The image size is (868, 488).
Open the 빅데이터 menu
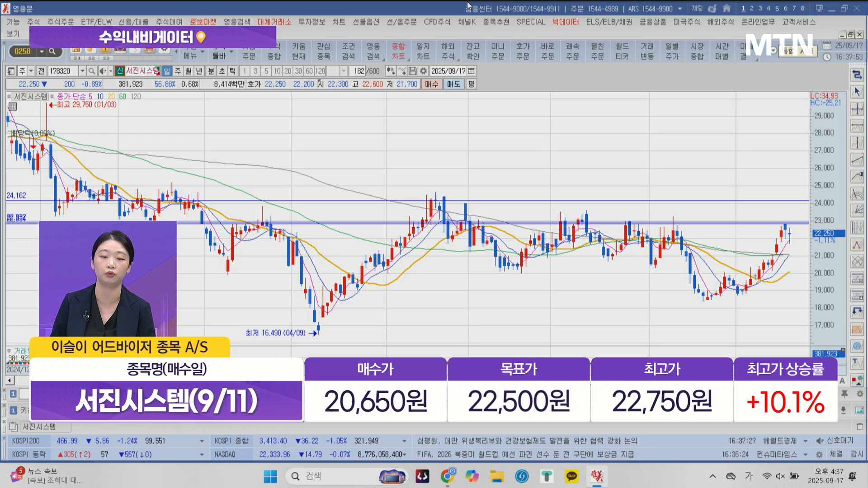pos(566,22)
